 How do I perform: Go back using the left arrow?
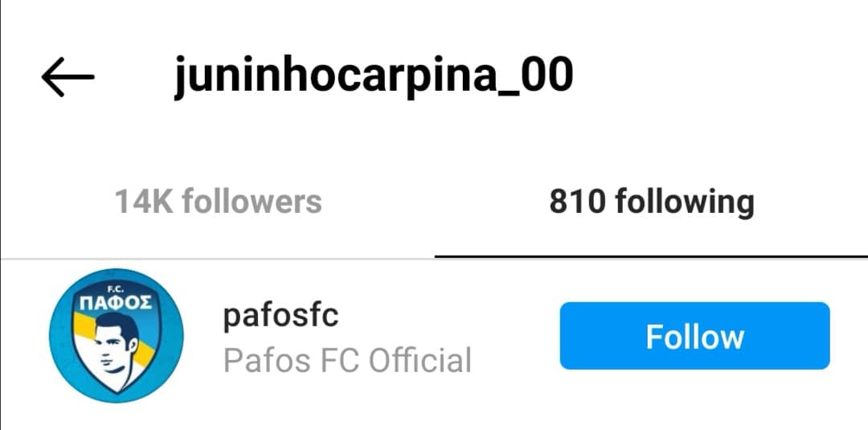pos(68,77)
